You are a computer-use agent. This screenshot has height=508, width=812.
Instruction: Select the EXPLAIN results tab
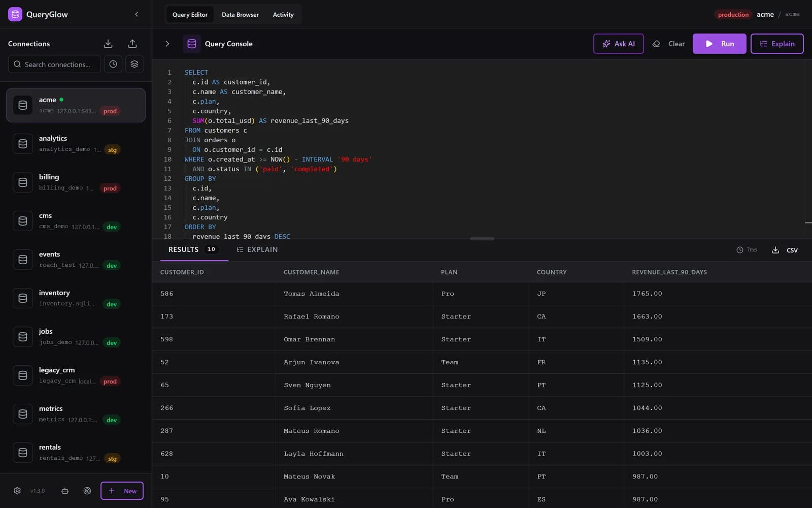(257, 249)
